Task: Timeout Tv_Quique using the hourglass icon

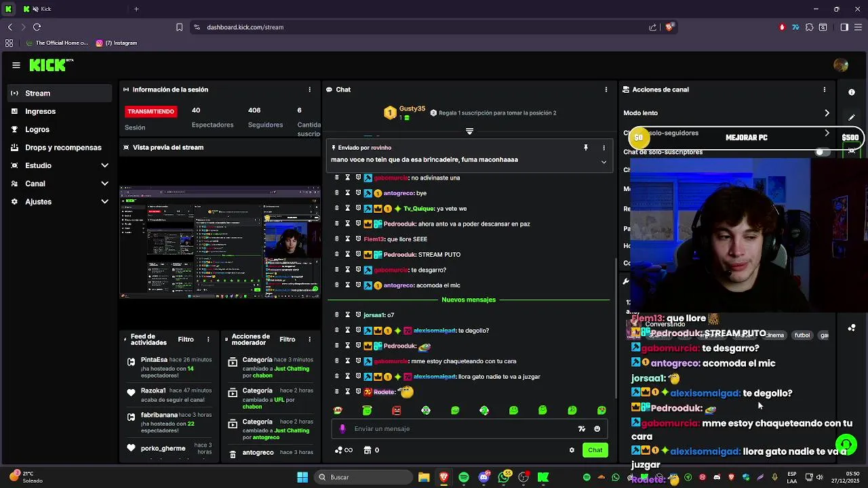Action: 347,208
